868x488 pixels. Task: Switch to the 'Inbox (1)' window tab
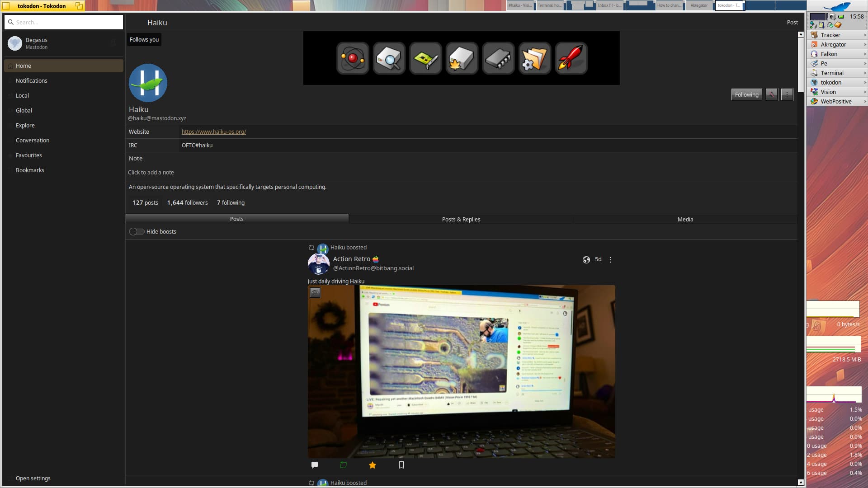coord(610,5)
